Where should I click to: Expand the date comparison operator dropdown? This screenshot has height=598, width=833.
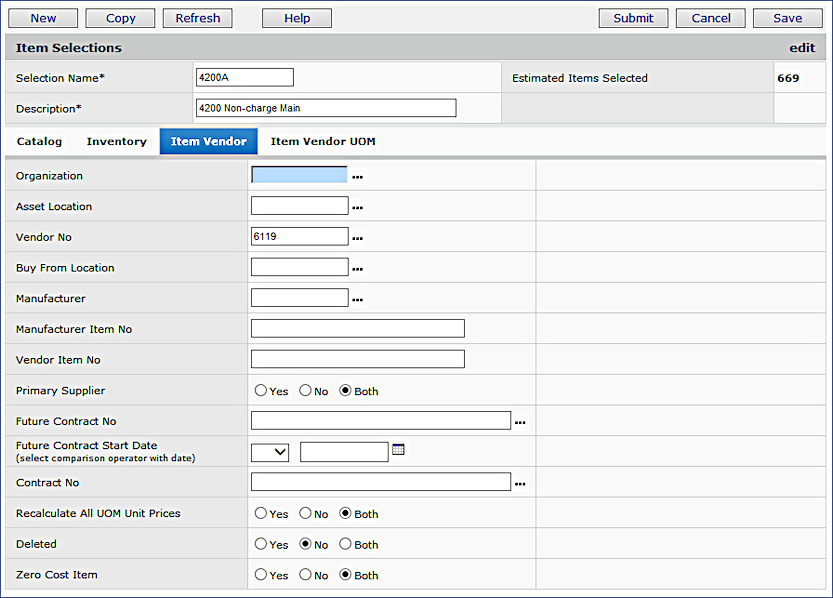[x=270, y=452]
